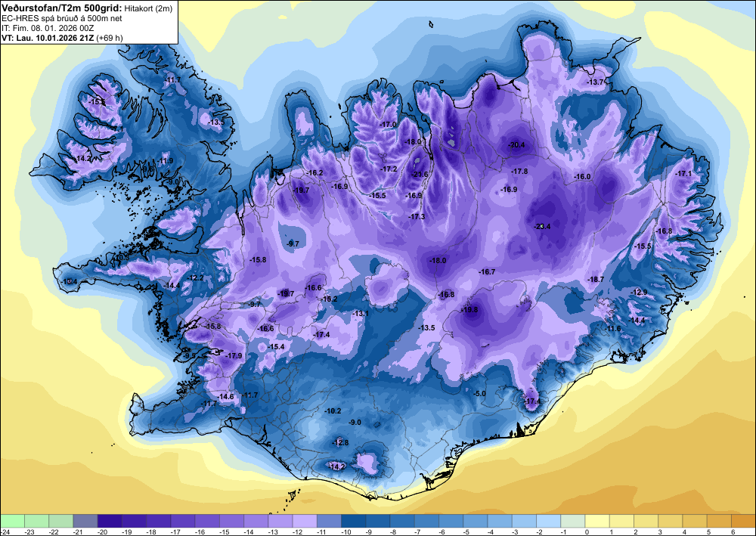Screen dimensions: 756x536
Task: Select the -13.1 temperature value
Action: [x=361, y=314]
